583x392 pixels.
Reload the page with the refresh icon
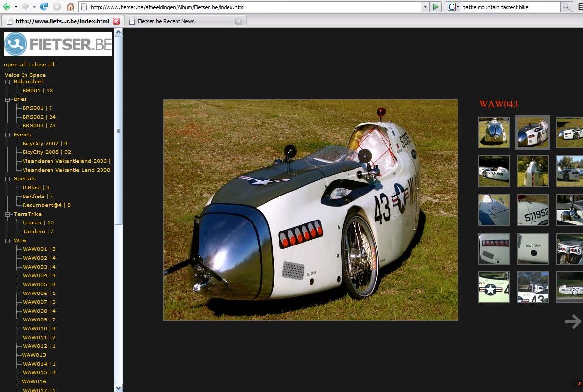44,7
